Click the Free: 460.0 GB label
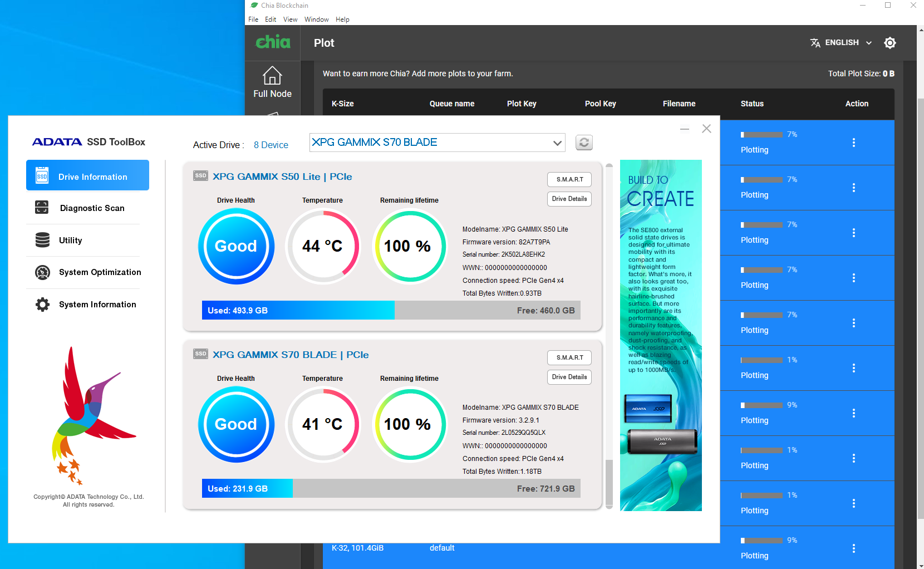The image size is (924, 569). pos(545,311)
